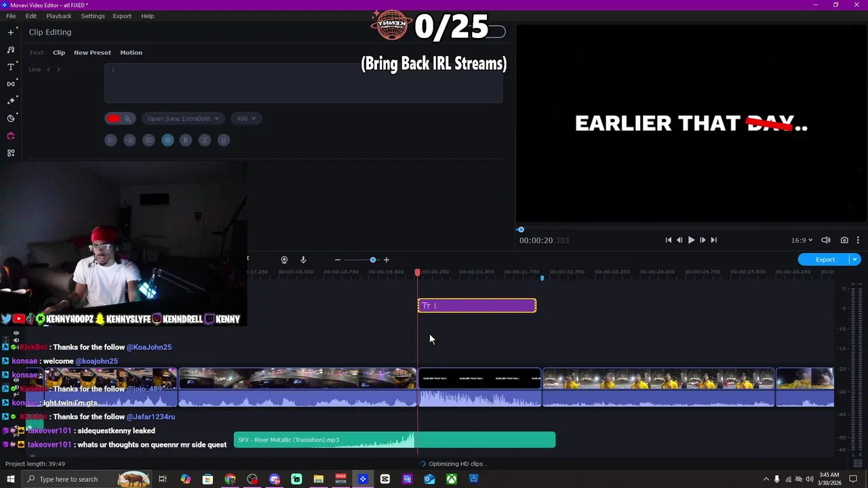Open the File import plus icon in sidebar
This screenshot has height=488, width=868.
(x=11, y=32)
